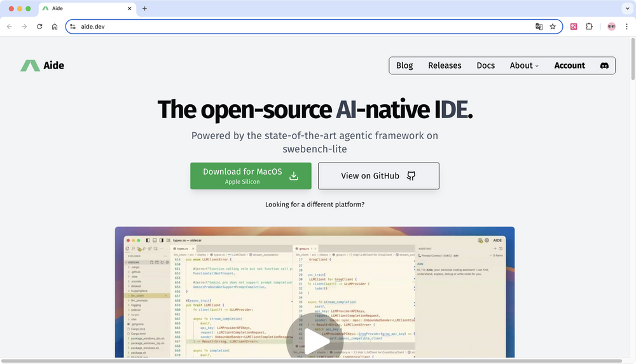Click 'Looking for a different platform?' link
636x364 pixels.
pyautogui.click(x=315, y=205)
